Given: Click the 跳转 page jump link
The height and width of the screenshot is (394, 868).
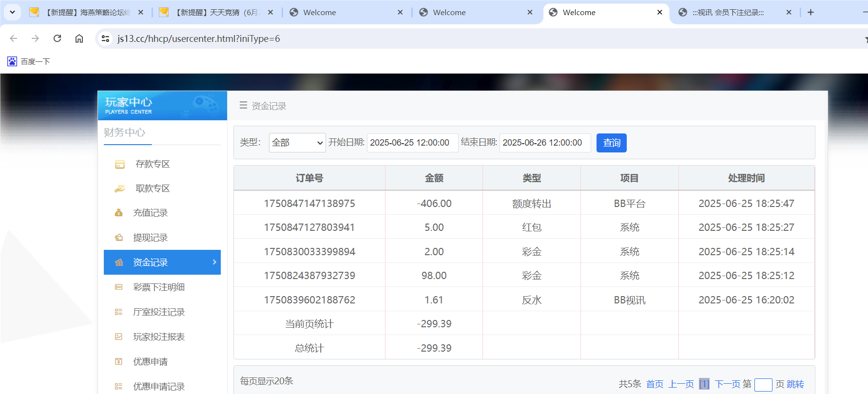Looking at the screenshot, I should [795, 384].
